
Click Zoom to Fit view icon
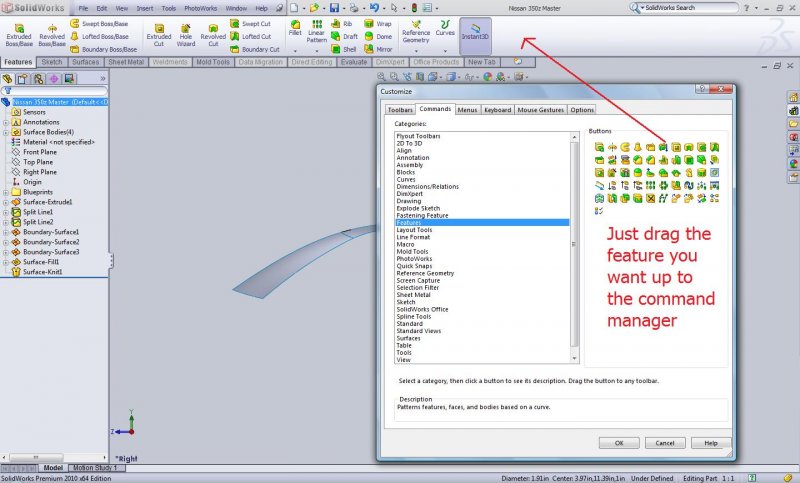tap(381, 77)
